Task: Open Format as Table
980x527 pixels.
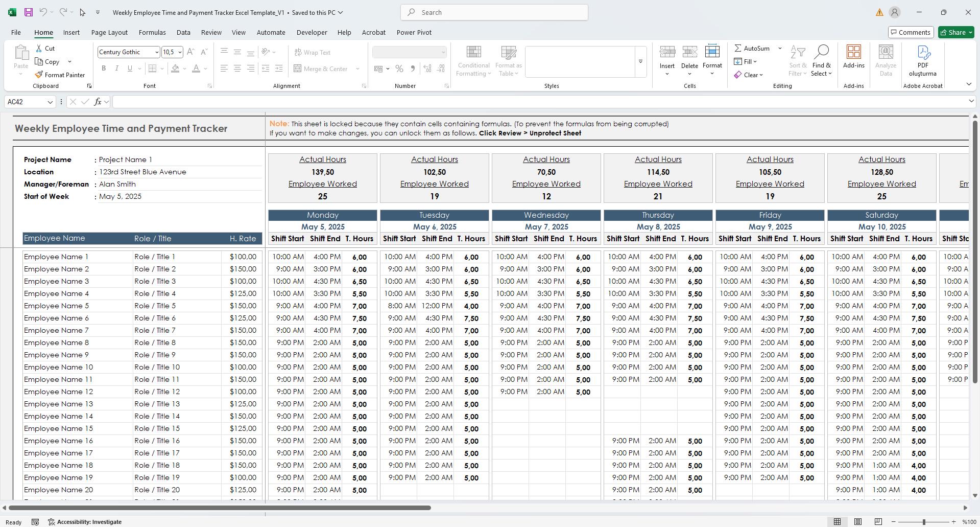Action: tap(508, 61)
